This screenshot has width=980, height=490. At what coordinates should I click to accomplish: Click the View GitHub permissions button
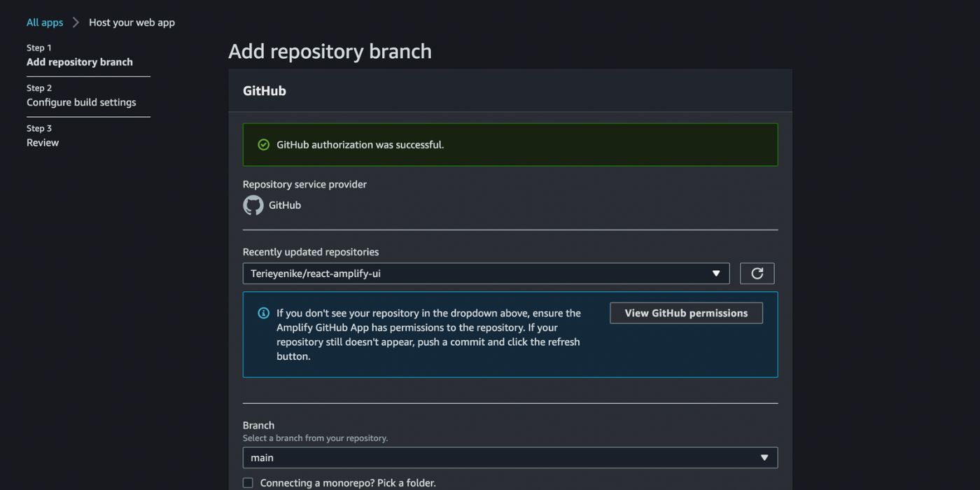pos(686,313)
